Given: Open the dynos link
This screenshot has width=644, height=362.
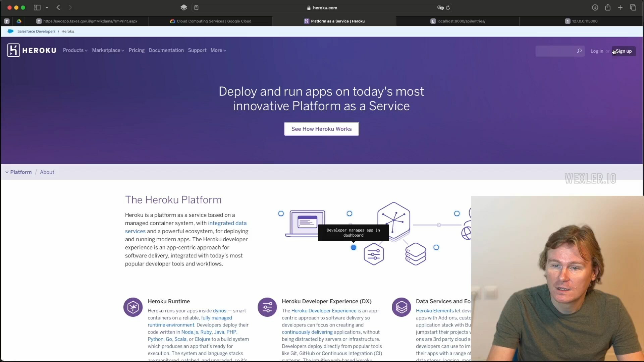Looking at the screenshot, I should point(219,311).
